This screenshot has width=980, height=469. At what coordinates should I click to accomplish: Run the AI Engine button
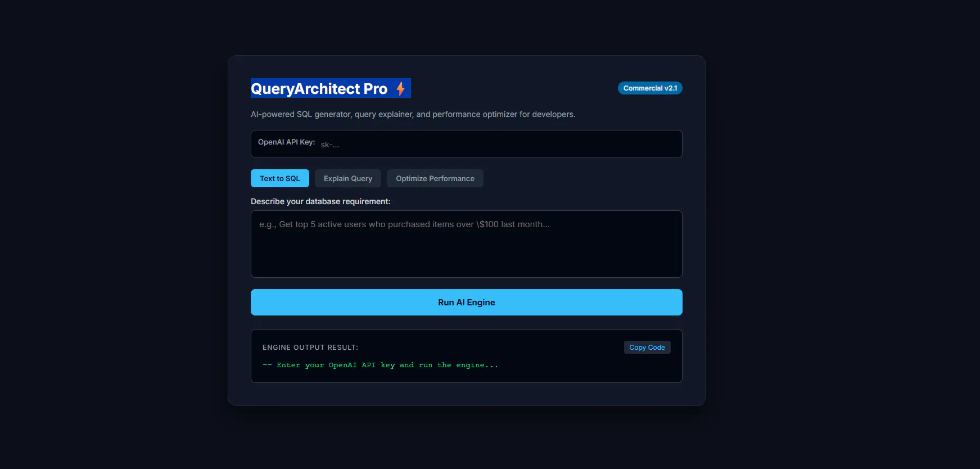click(x=467, y=302)
